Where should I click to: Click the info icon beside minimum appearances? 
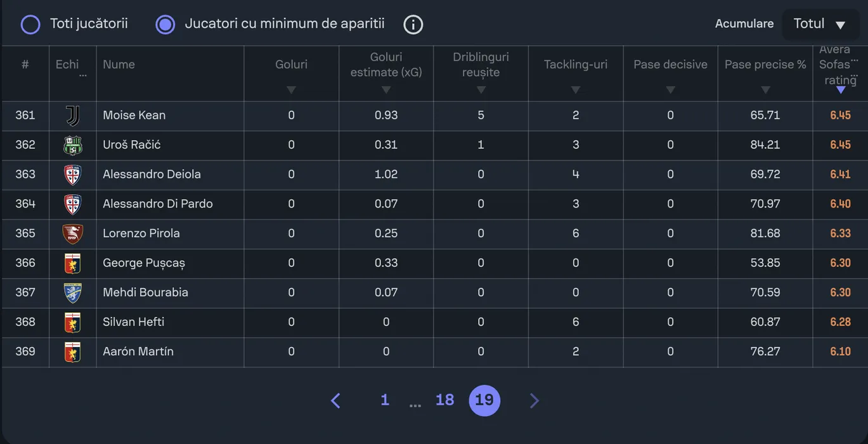click(413, 25)
